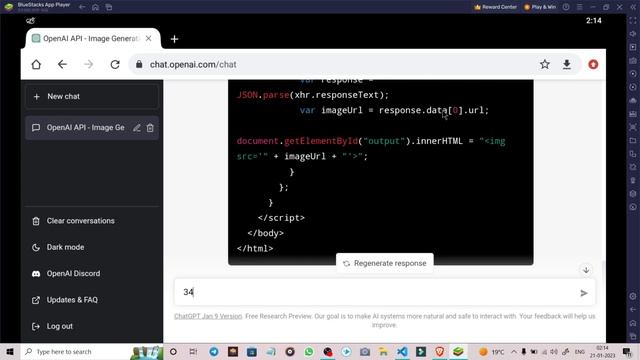640x360 pixels.
Task: Click the Type here to search box
Action: click(92, 352)
